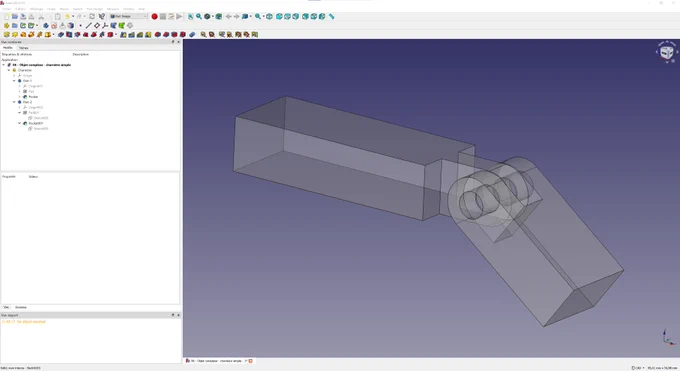Click the Linear Pattern icon
Screen dimensions: 680x371
click(131, 35)
